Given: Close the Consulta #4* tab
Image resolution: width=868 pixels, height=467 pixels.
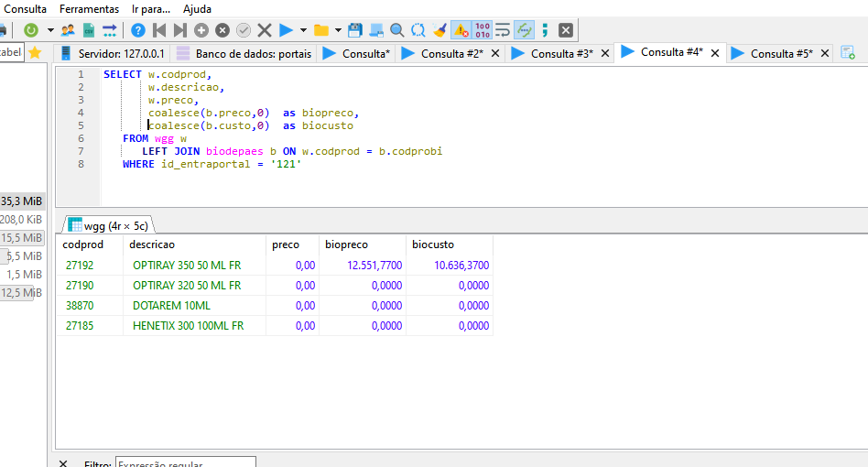Looking at the screenshot, I should (714, 53).
